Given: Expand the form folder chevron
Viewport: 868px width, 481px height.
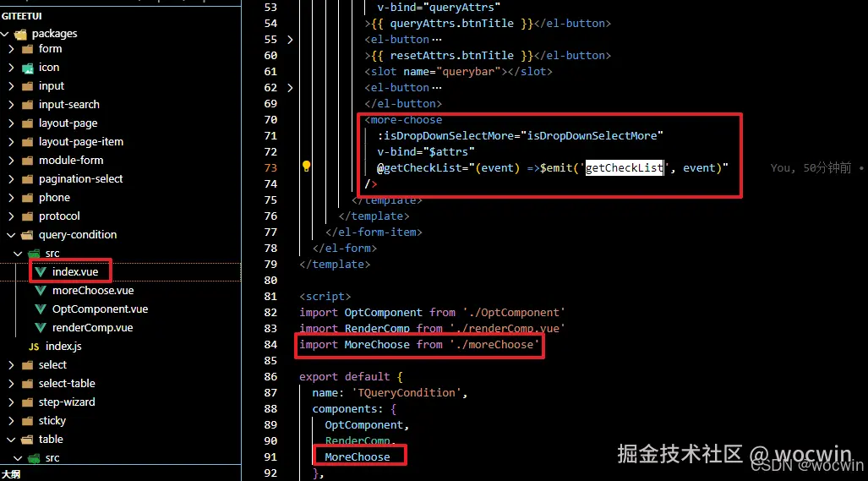Looking at the screenshot, I should tap(12, 49).
